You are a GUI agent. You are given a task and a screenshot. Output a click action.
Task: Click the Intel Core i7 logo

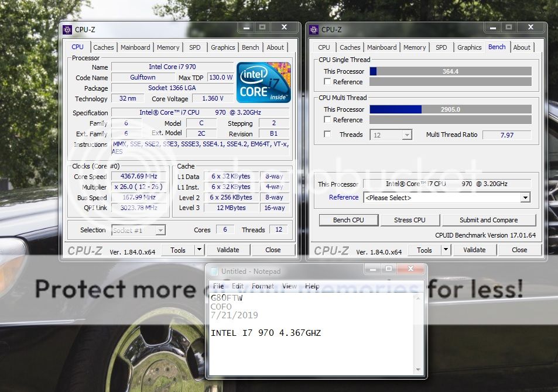pos(263,82)
